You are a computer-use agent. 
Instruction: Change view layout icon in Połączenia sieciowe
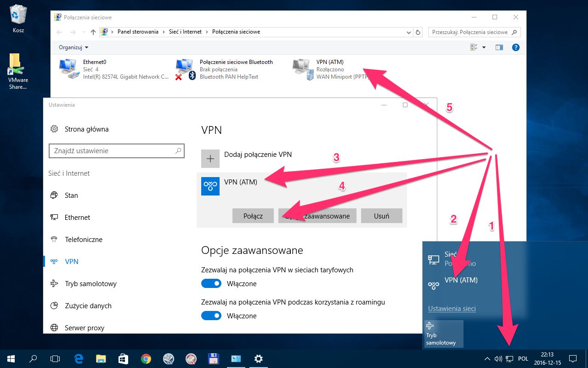coord(475,47)
